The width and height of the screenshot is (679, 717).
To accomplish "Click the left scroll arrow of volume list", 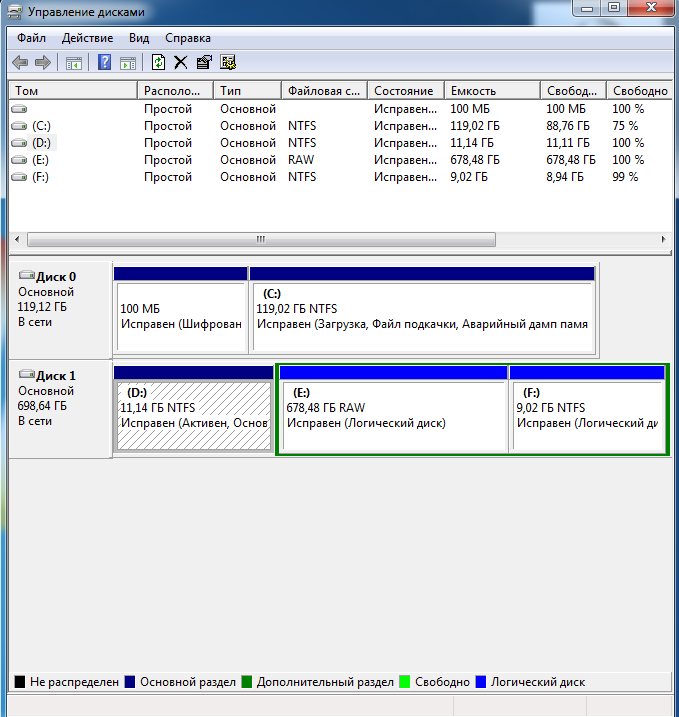I will tap(17, 239).
